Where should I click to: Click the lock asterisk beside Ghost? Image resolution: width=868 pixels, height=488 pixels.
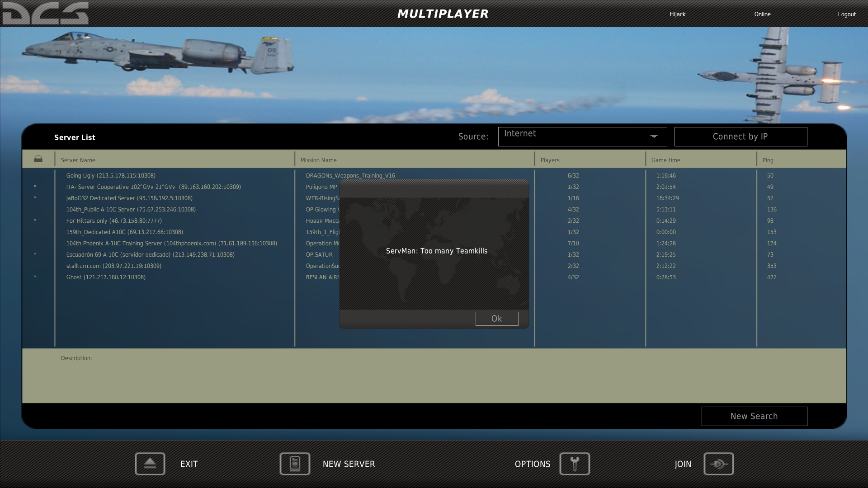[x=35, y=277]
